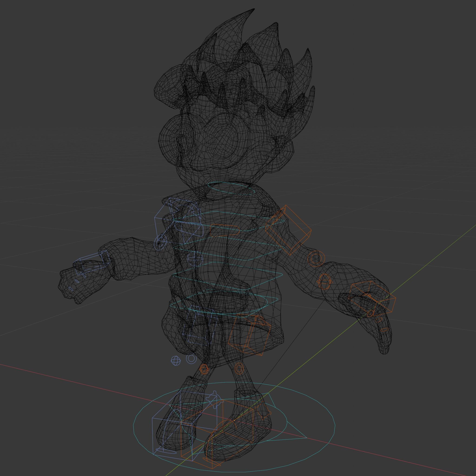
Task: Select the blue rounded-rectangle chest control
Action: [x=189, y=228]
